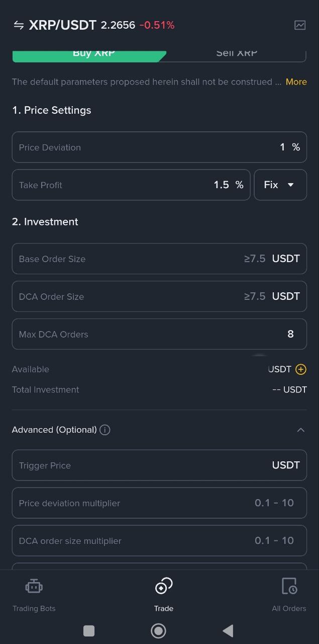Go to the Trade tab
This screenshot has width=319, height=644.
(164, 594)
